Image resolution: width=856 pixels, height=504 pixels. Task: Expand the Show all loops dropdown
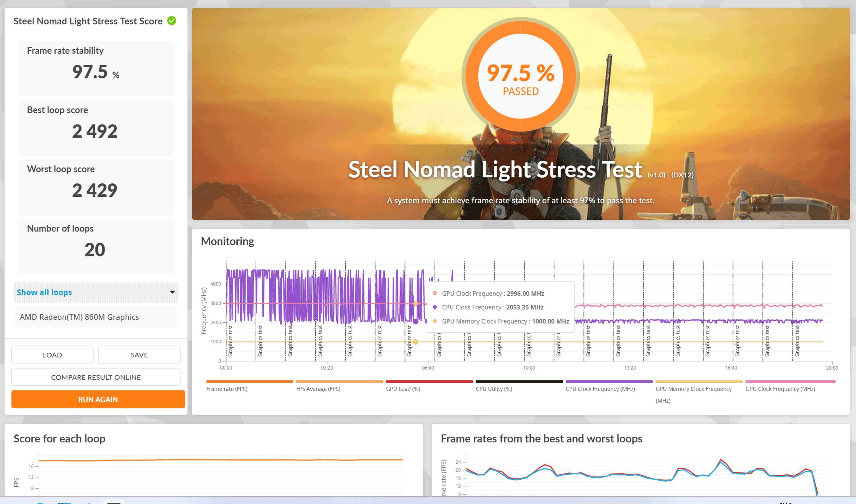tap(96, 293)
